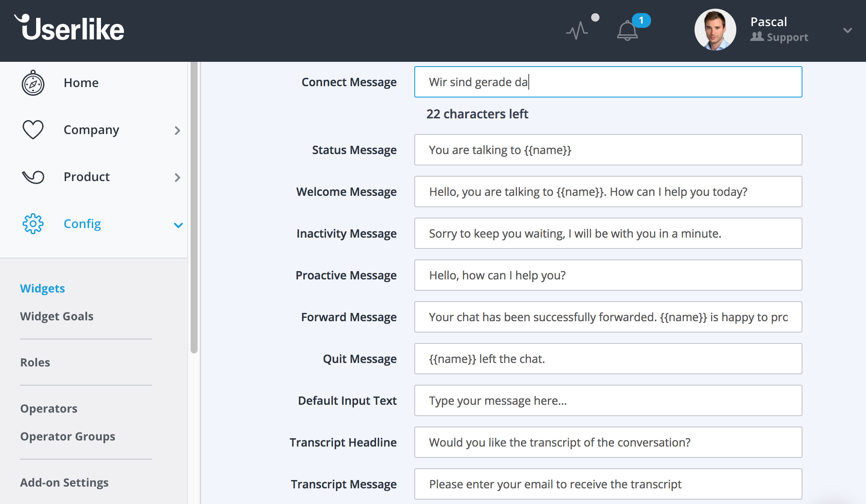
Task: Expand the user account dropdown arrow
Action: [847, 30]
